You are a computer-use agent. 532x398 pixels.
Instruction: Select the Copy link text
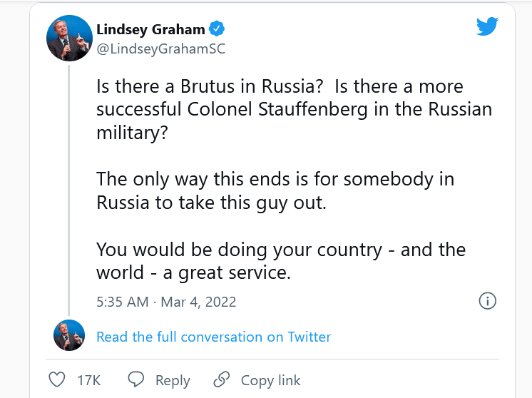(x=270, y=380)
